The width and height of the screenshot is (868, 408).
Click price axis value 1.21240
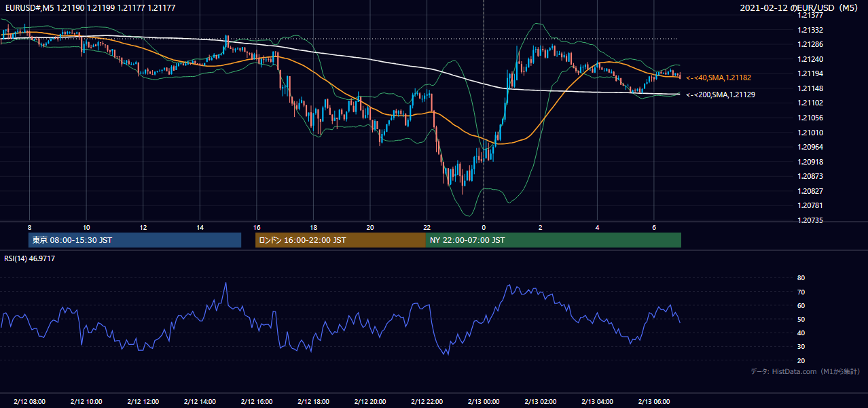click(x=810, y=59)
